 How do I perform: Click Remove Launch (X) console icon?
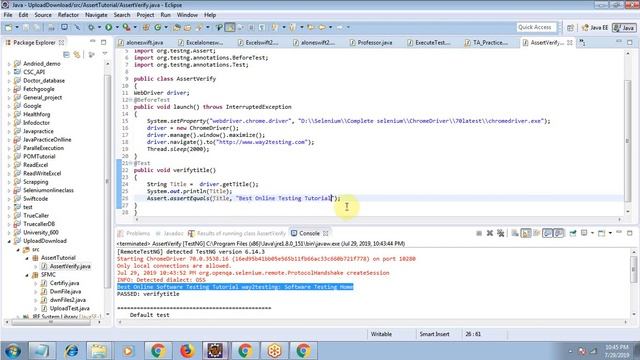pyautogui.click(x=490, y=233)
